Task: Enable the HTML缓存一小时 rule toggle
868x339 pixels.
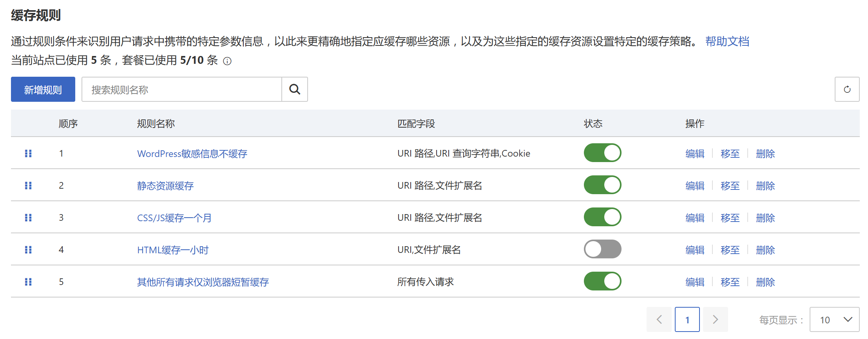Action: point(602,249)
